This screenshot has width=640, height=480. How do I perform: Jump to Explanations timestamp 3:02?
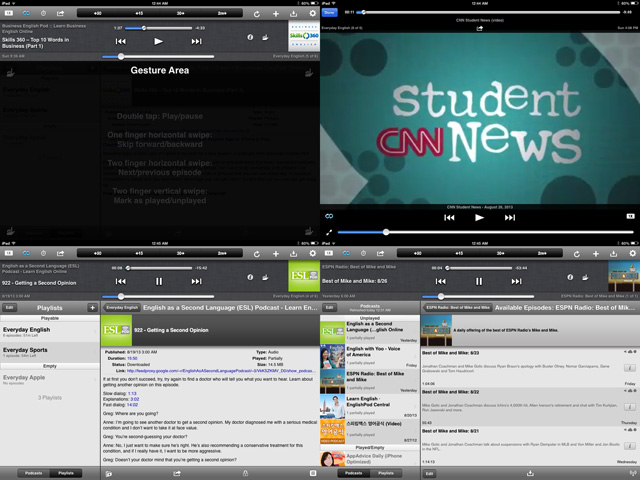(x=135, y=399)
